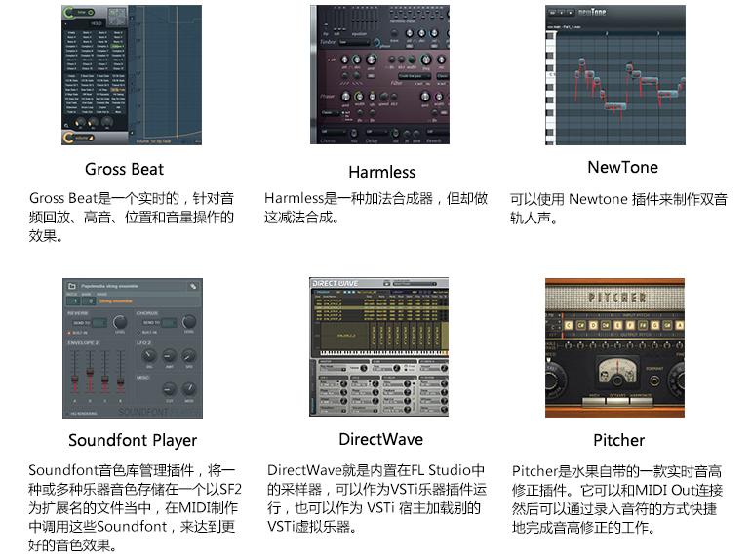751x560 pixels.
Task: Click the Reverb level knob in Soundfont Player
Action: click(120, 322)
